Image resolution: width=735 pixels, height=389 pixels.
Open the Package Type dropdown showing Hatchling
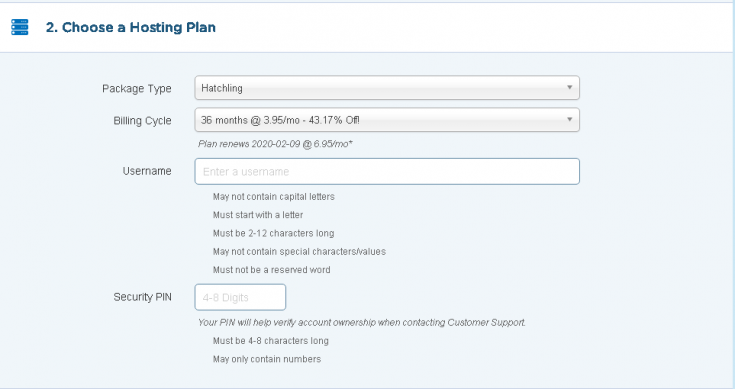(387, 88)
